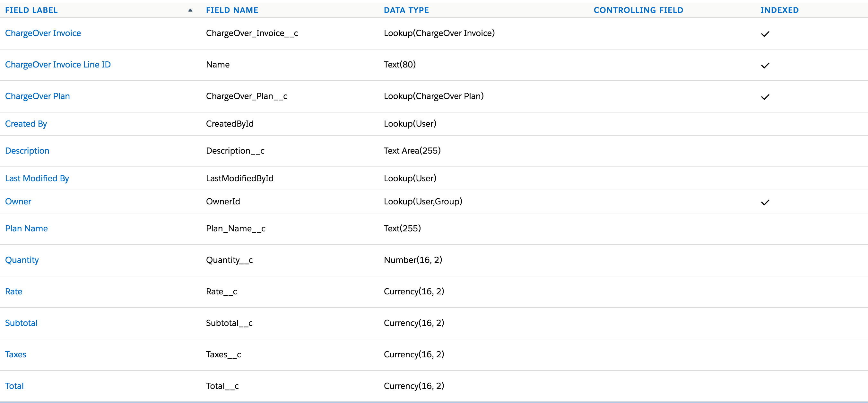Click indexed checkmark in ChargeOver Invoice row

click(x=765, y=34)
